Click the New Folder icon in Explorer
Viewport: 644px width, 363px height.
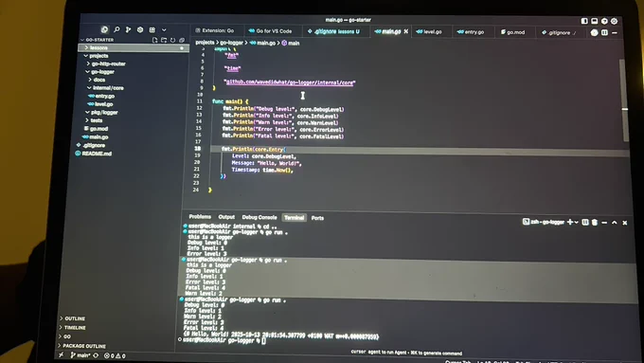[x=164, y=40]
